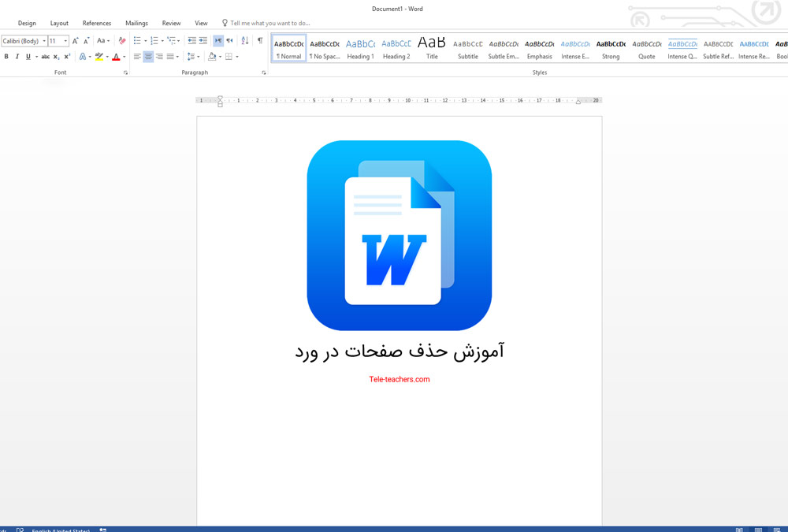The height and width of the screenshot is (532, 788).
Task: Align text left
Action: [x=137, y=57]
